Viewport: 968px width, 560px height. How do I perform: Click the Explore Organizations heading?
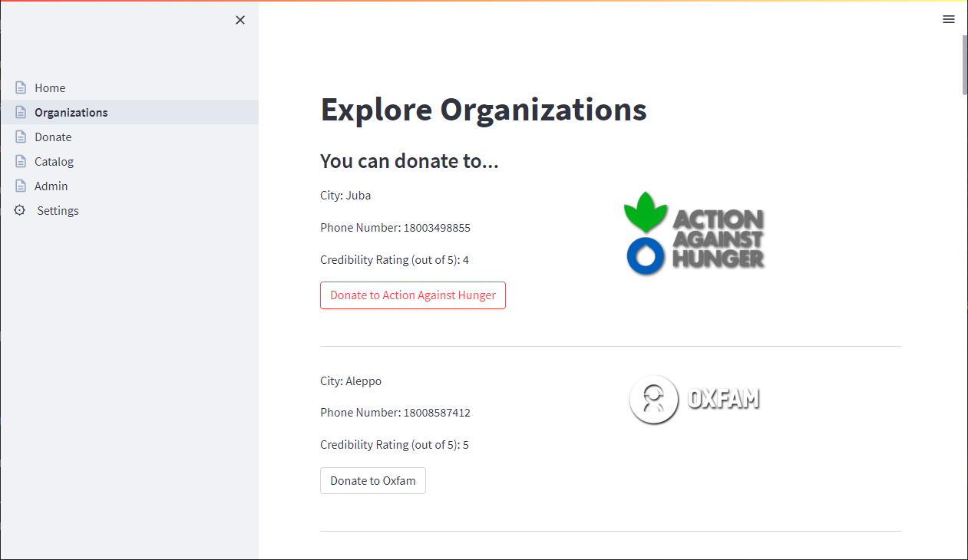[x=484, y=110]
